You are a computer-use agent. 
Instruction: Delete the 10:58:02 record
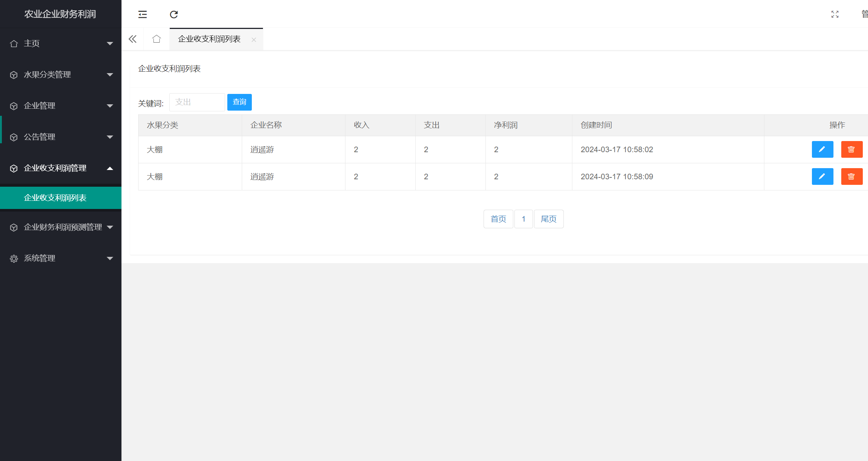coord(852,150)
